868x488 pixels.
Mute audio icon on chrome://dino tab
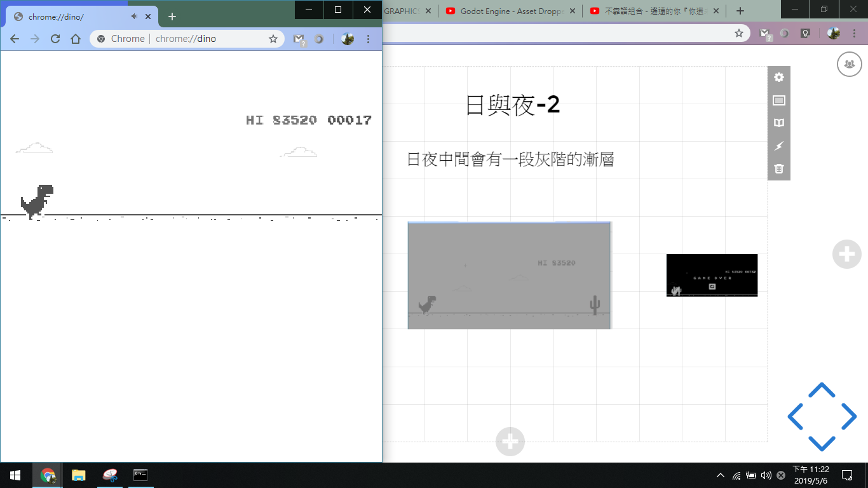135,17
